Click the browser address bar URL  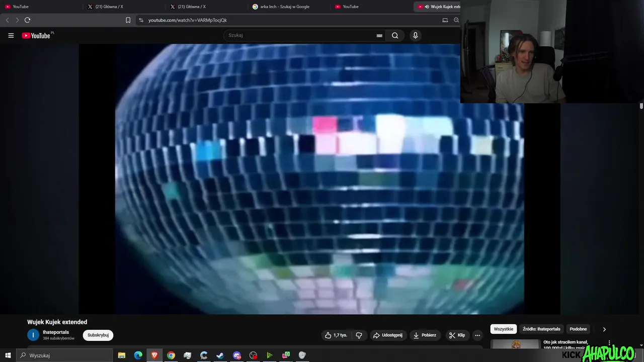[188, 20]
